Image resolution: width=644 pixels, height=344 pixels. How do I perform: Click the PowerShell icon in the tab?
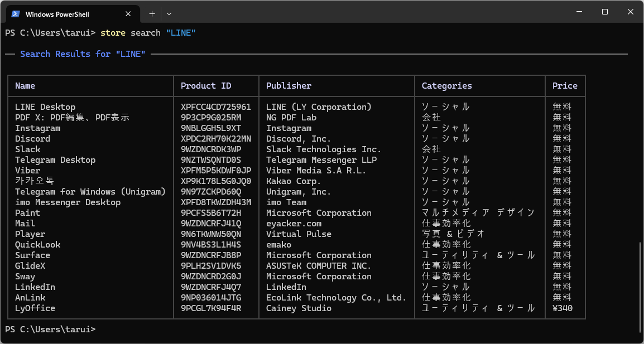click(16, 14)
